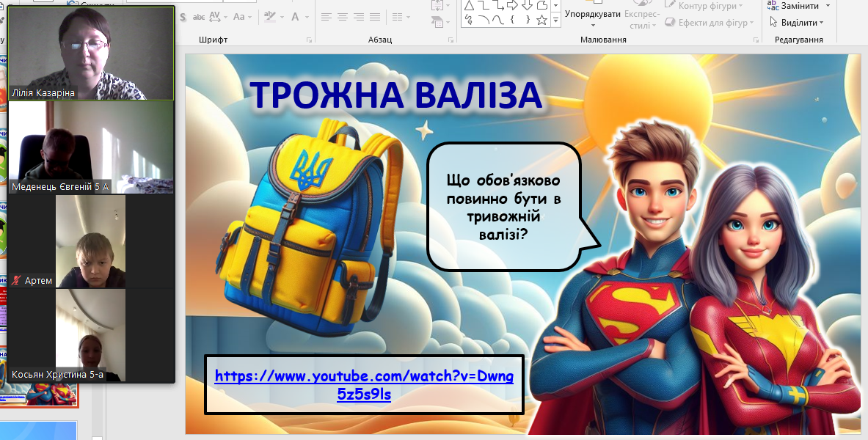868x440 pixels.
Task: Expand the full shapes gallery
Action: point(555,20)
